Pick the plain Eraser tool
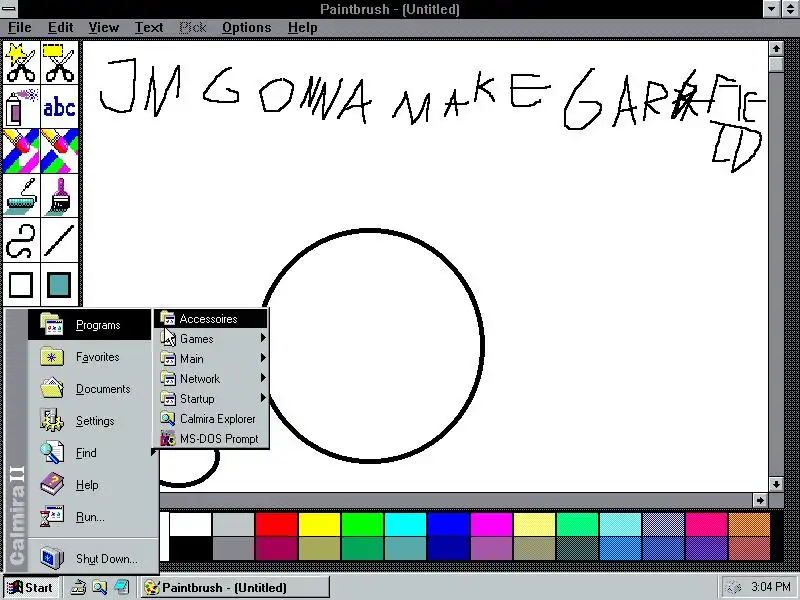 [60, 151]
